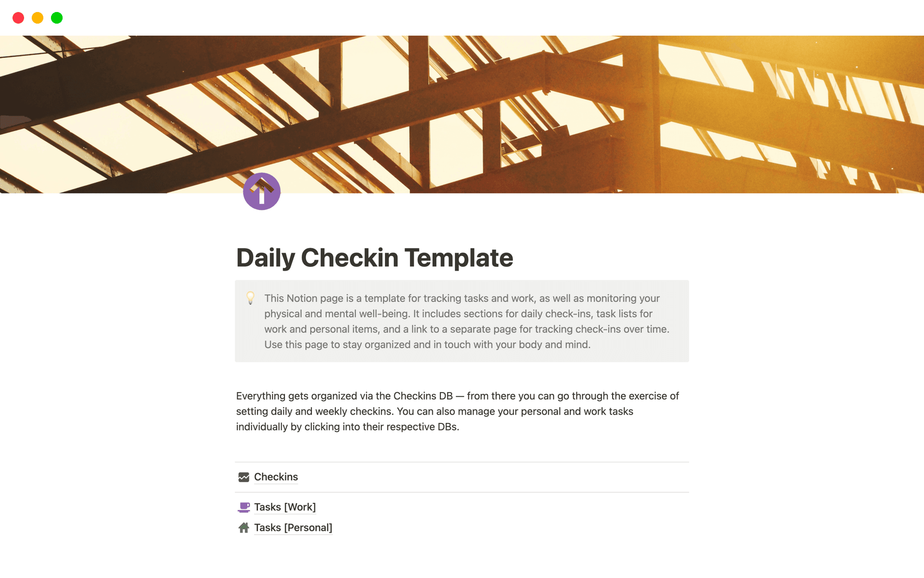The image size is (924, 578).
Task: Close the window with the red traffic light
Action: pos(18,18)
